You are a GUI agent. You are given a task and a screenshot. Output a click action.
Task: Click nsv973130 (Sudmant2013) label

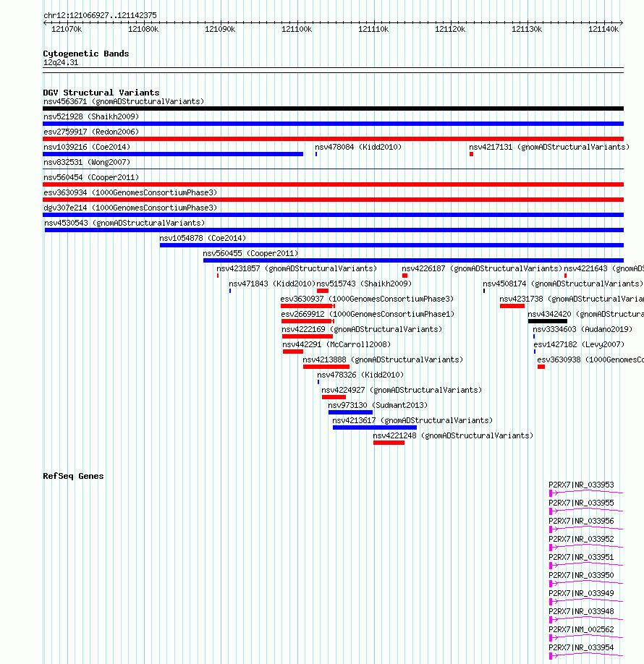[x=378, y=406]
